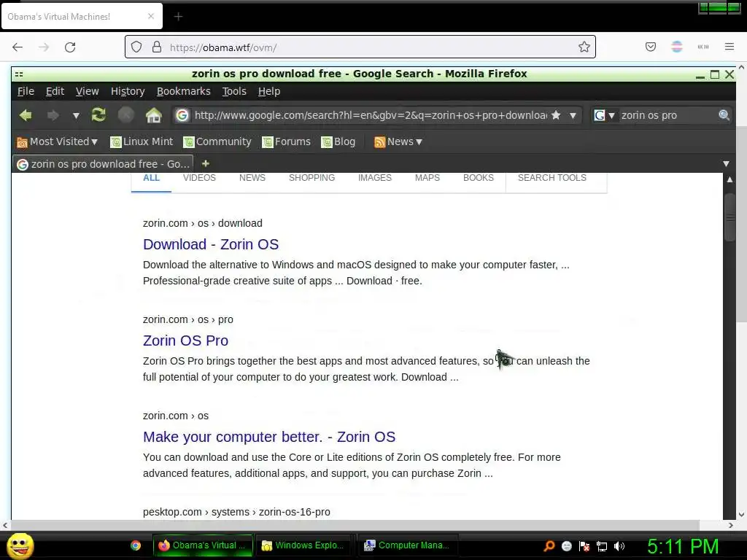Click the grey stop loading button

(125, 114)
